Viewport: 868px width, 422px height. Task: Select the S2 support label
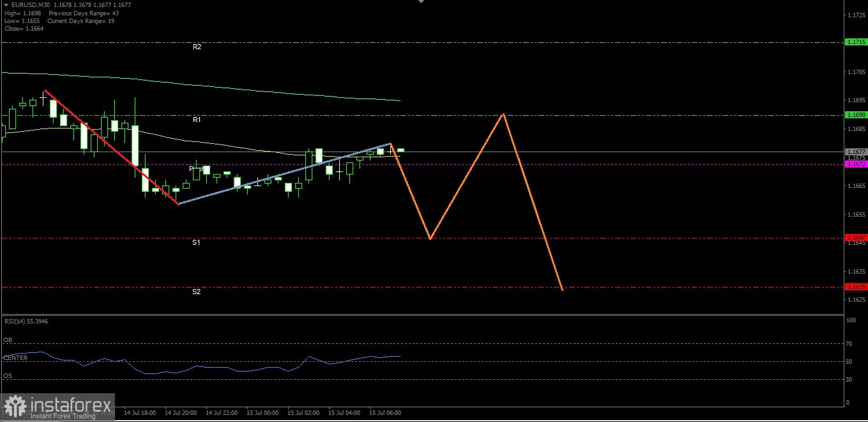click(197, 292)
